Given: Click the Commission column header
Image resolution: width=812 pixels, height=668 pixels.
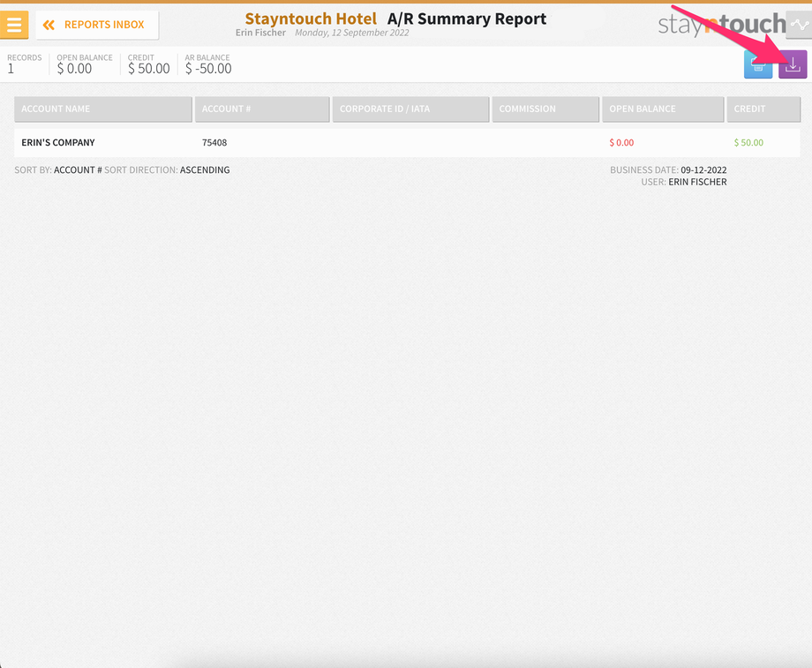Looking at the screenshot, I should coord(545,109).
